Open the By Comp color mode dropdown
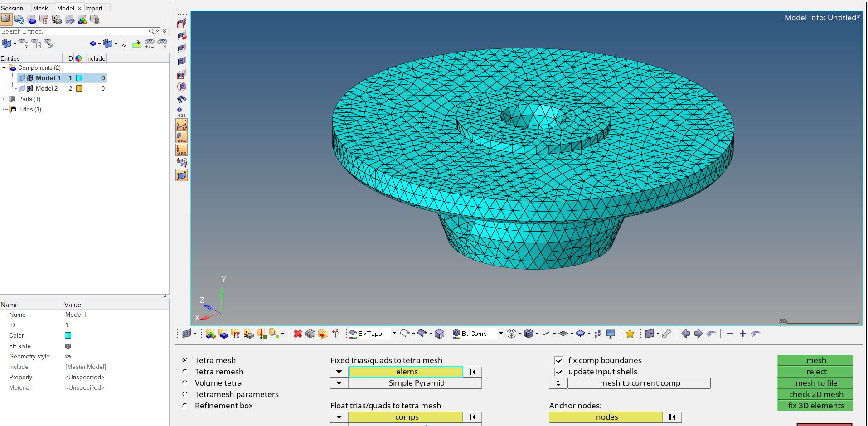Viewport: 868px width, 426px height. pos(500,334)
